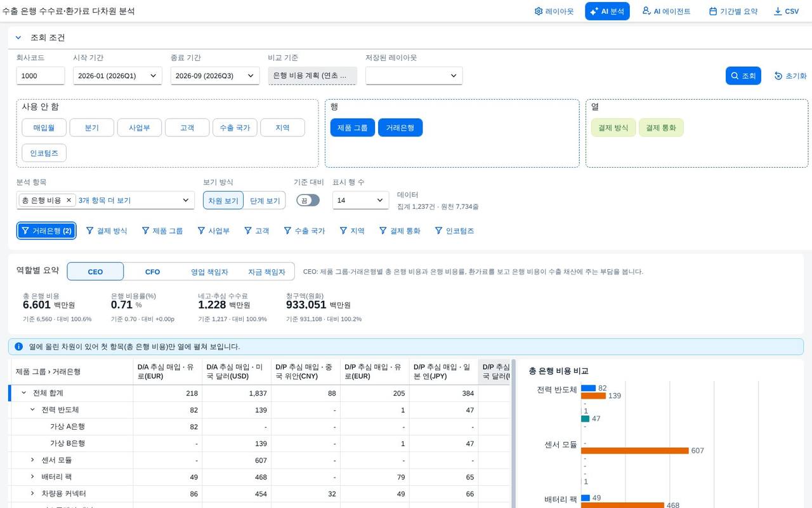Click 3개 항목 더 보기 link

[x=105, y=200]
